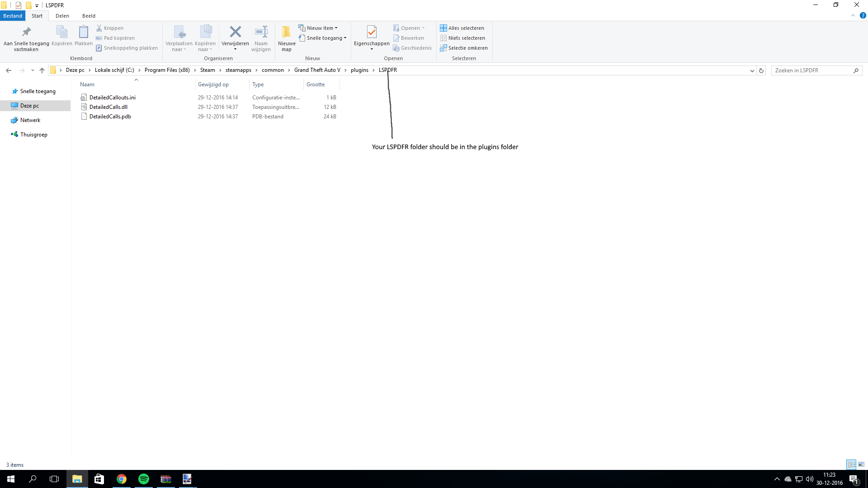Collapse the ribbon with the chevron
The width and height of the screenshot is (868, 488).
853,15
